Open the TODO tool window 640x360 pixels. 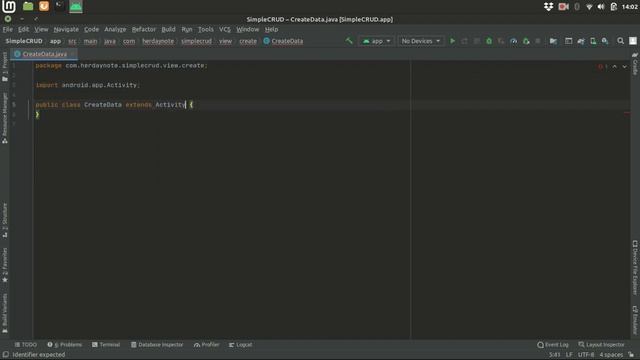25,345
